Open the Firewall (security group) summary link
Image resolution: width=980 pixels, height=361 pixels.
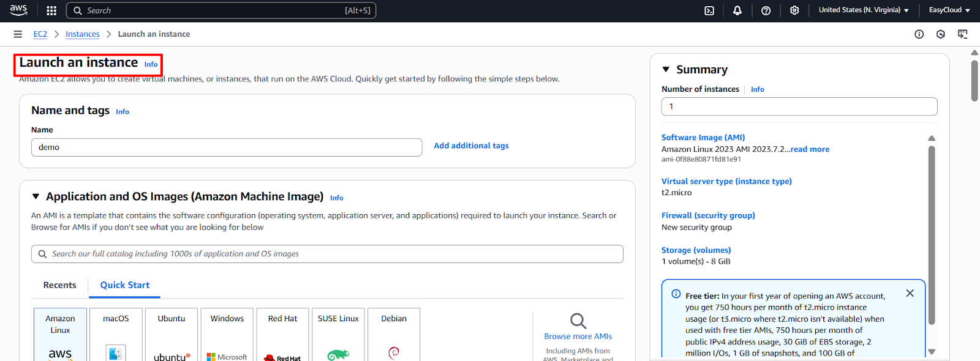[x=708, y=215]
